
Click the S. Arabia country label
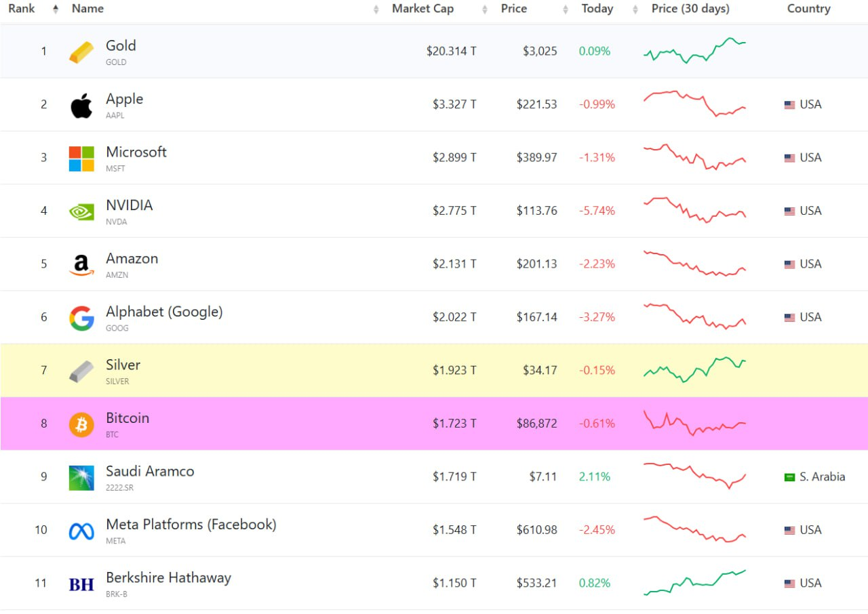coord(823,477)
